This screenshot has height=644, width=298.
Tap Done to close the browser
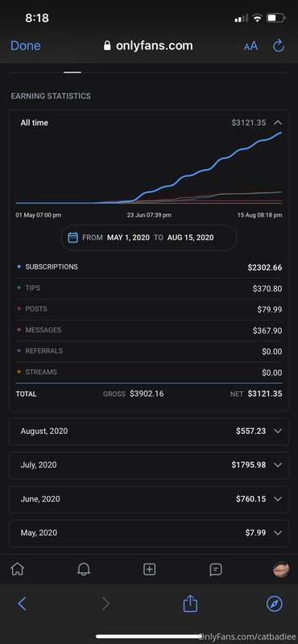point(26,46)
